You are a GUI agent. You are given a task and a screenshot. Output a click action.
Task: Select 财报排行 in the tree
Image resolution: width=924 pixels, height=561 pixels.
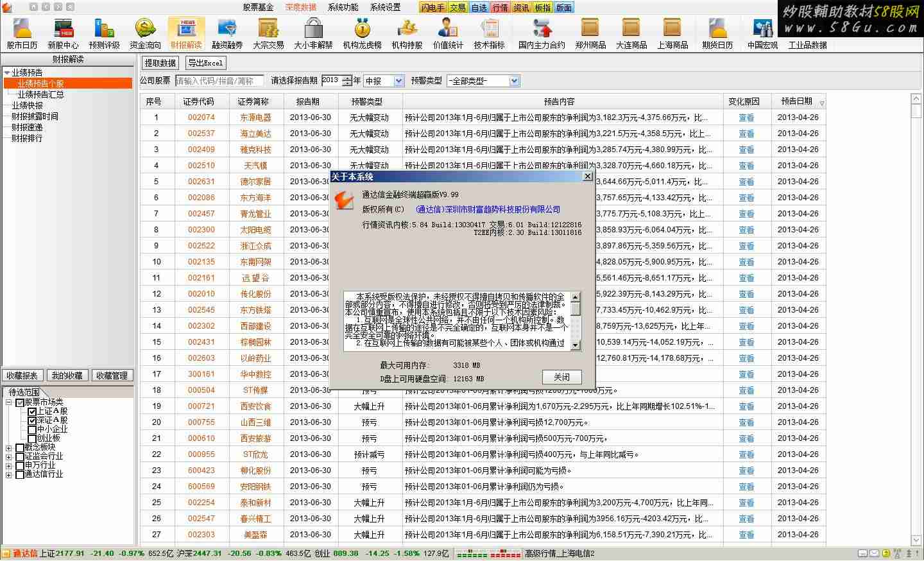click(27, 138)
